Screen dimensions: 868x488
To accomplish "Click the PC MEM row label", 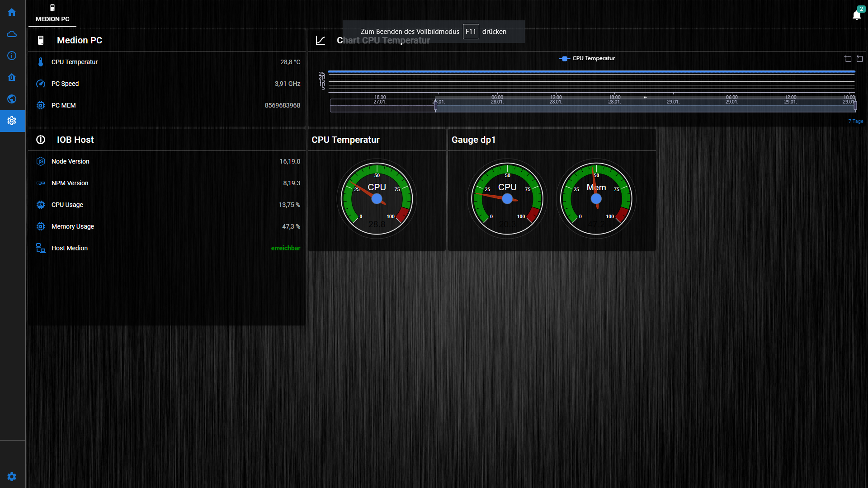I will [64, 105].
